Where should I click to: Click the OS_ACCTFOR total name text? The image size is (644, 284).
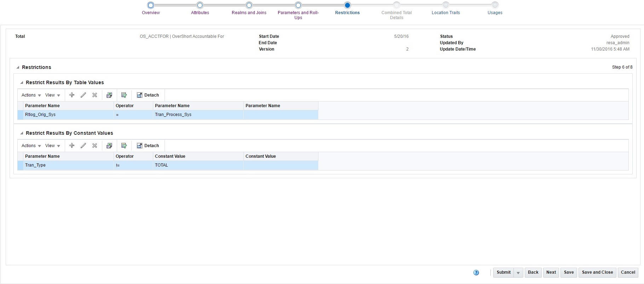tap(182, 36)
